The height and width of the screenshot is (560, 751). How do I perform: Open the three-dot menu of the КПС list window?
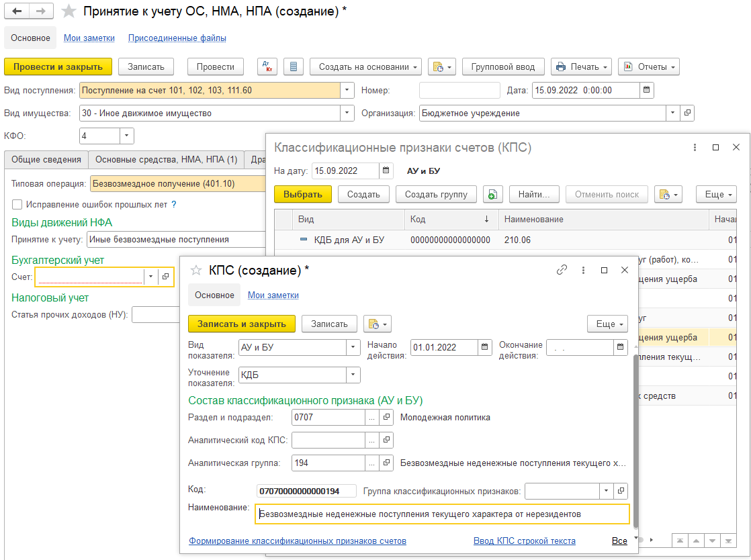point(695,148)
